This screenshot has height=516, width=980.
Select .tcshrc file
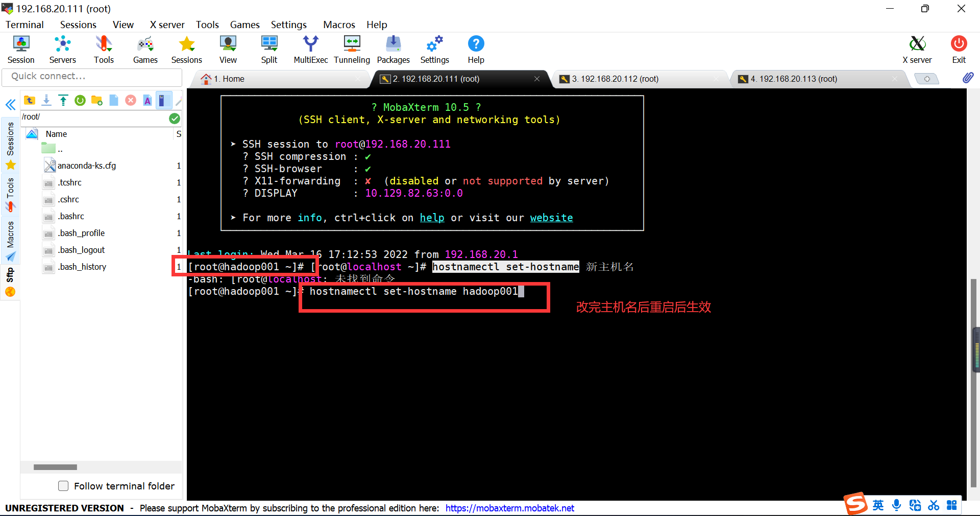pos(69,182)
